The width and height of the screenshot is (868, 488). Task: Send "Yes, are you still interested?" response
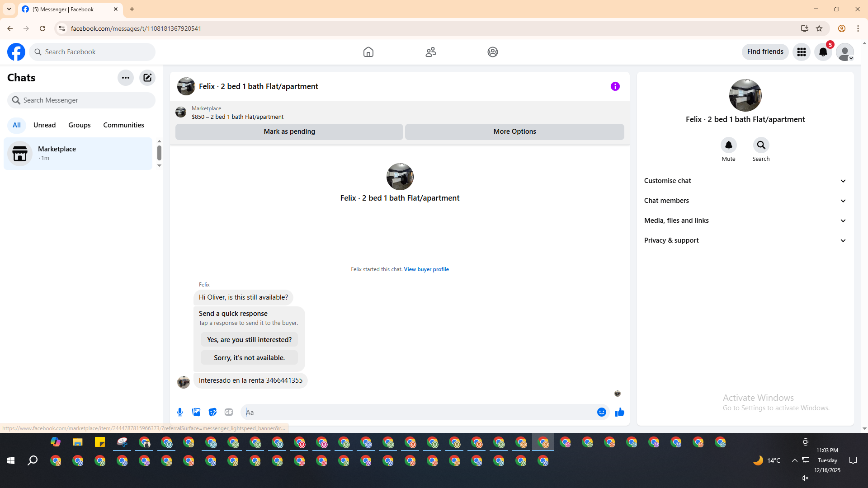tap(250, 340)
